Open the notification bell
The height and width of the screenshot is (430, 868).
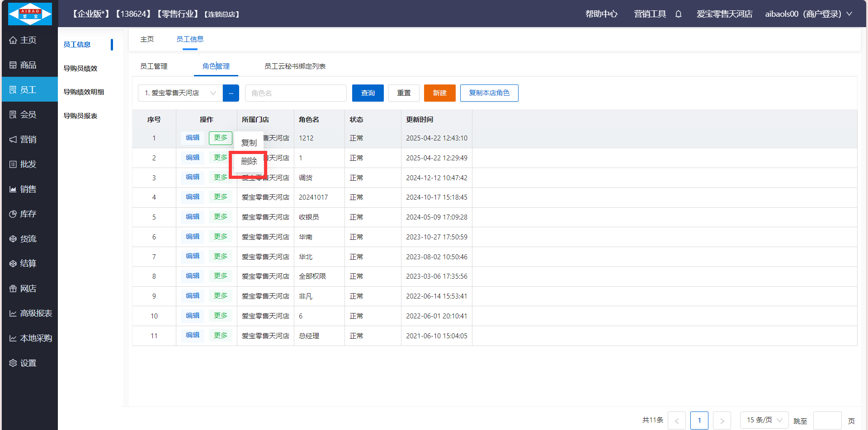[x=678, y=14]
